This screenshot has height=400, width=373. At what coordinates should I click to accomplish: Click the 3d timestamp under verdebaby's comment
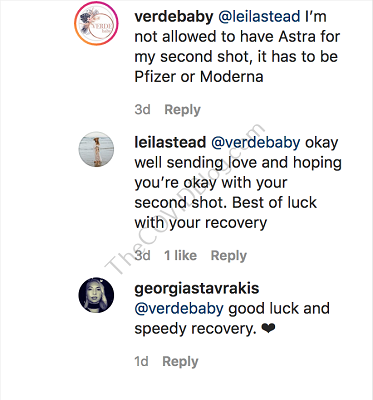pyautogui.click(x=143, y=110)
